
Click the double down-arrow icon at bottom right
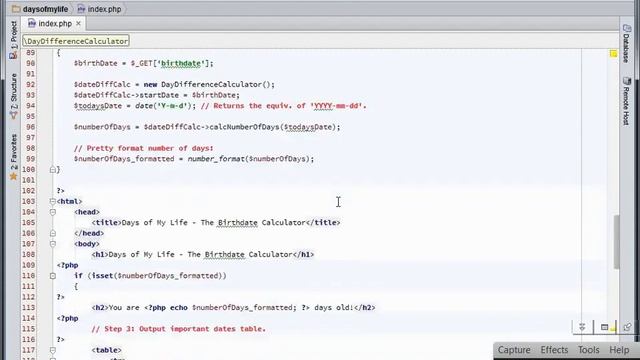tap(582, 327)
